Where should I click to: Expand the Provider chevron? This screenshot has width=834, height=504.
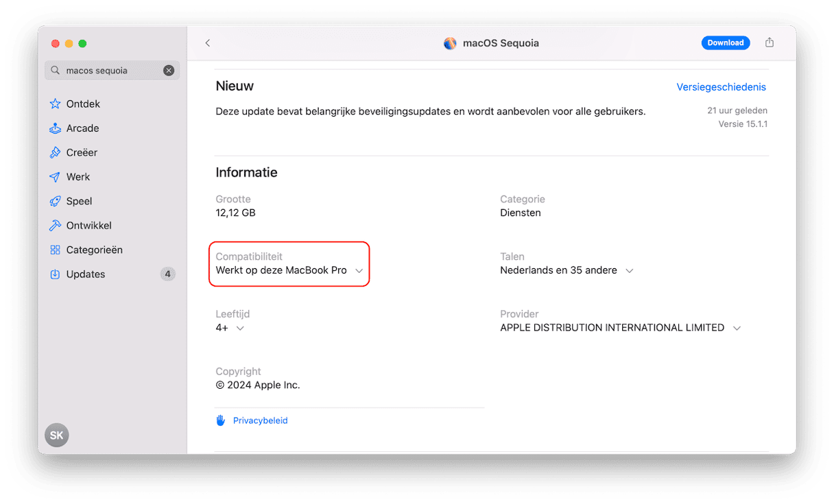click(737, 328)
